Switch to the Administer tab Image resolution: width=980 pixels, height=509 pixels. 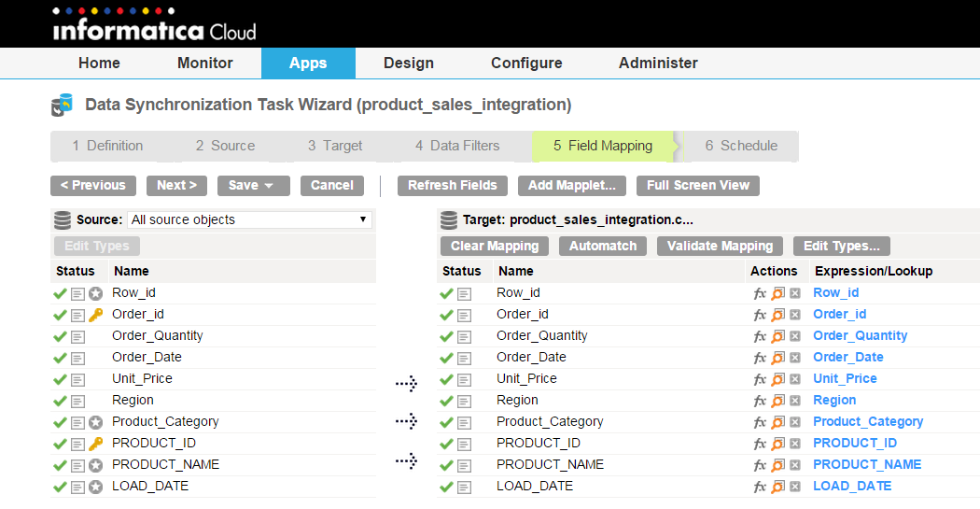[658, 64]
